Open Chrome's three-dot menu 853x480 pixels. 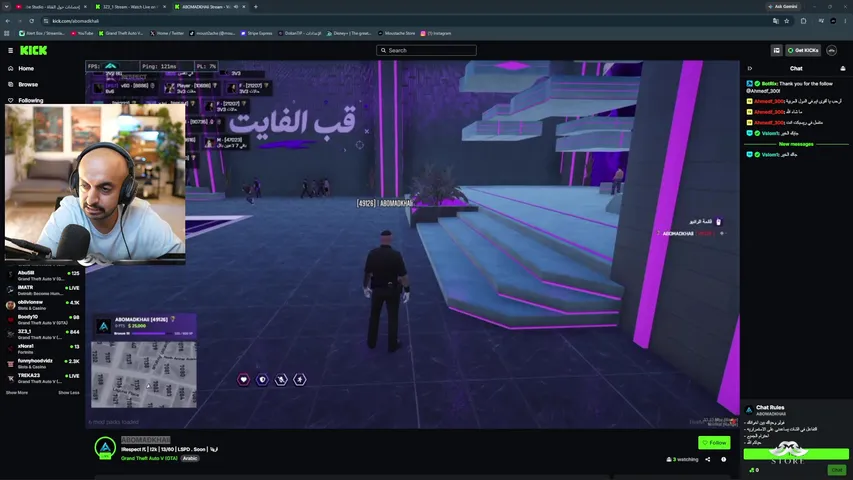point(845,21)
